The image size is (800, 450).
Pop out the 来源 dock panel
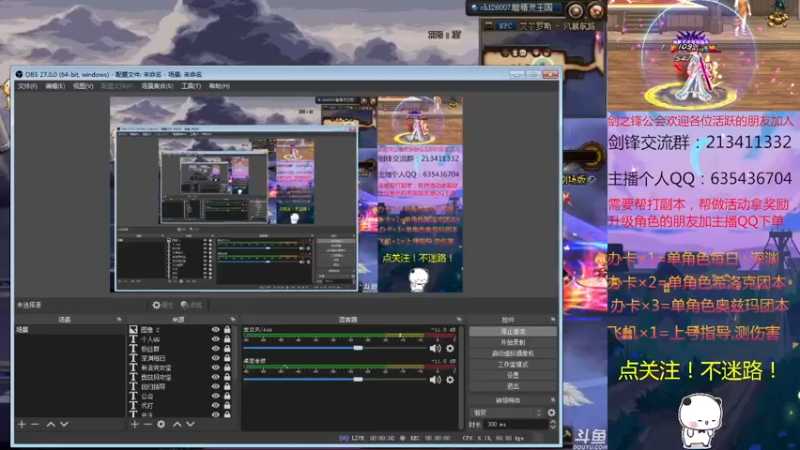pyautogui.click(x=233, y=319)
